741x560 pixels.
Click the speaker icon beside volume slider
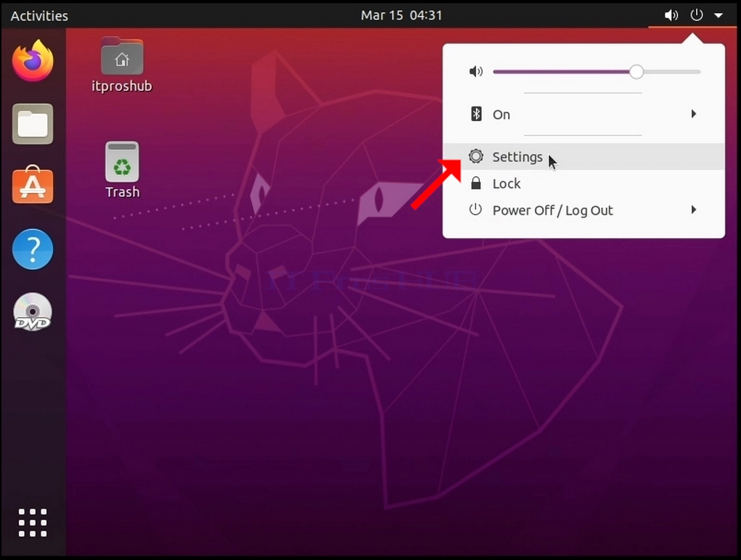coord(476,72)
